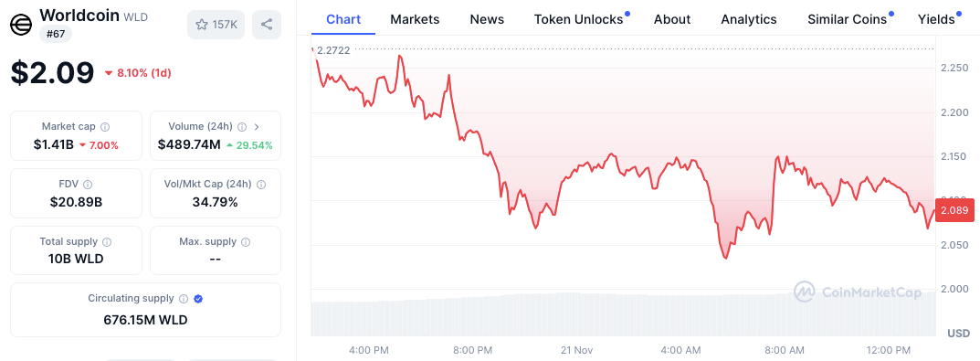Click info icon beside Volume (24h)

(242, 127)
